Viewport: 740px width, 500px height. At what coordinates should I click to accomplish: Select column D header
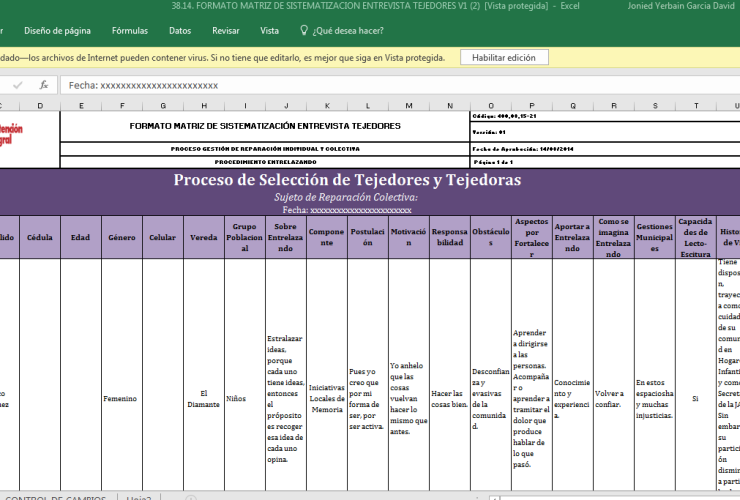click(x=40, y=106)
